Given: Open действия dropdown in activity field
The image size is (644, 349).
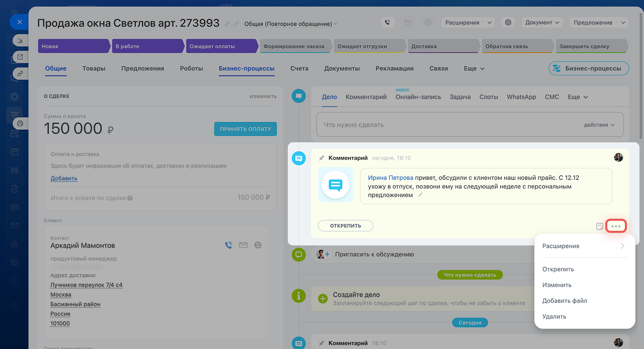Looking at the screenshot, I should click(x=599, y=125).
